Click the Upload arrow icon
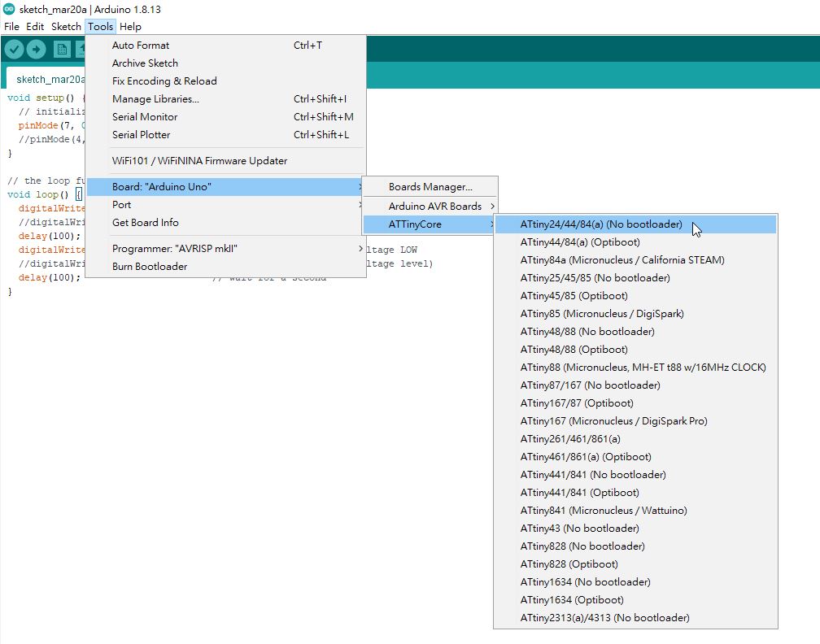 point(37,49)
